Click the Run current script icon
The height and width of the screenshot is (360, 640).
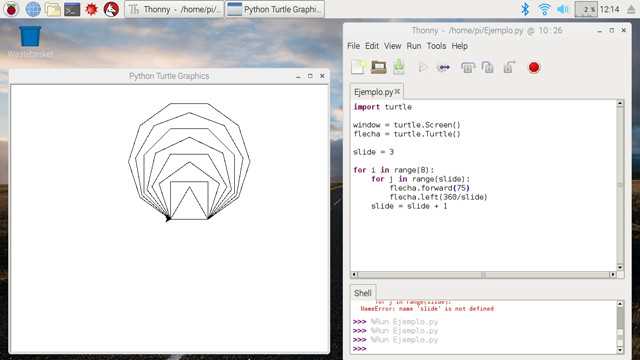click(x=422, y=67)
